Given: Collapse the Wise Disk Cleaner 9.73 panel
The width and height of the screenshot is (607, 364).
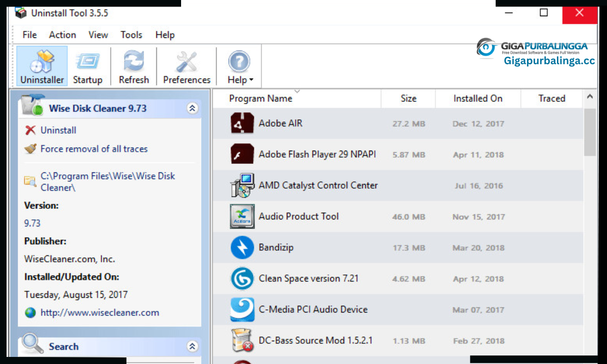Looking at the screenshot, I should 192,108.
